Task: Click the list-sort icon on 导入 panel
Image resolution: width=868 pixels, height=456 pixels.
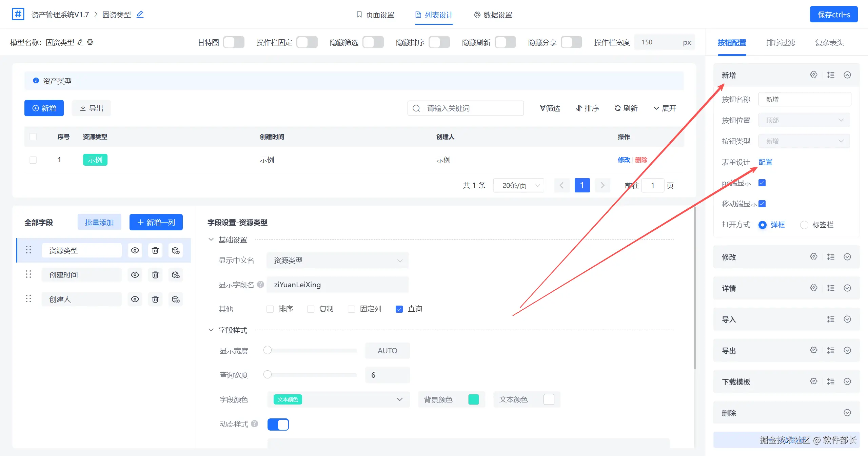Action: tap(830, 319)
